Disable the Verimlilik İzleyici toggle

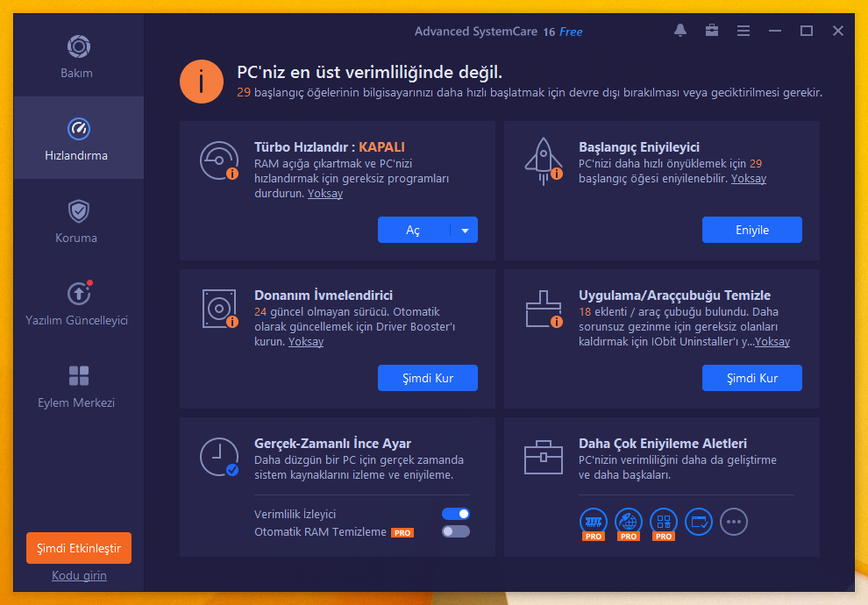click(456, 514)
